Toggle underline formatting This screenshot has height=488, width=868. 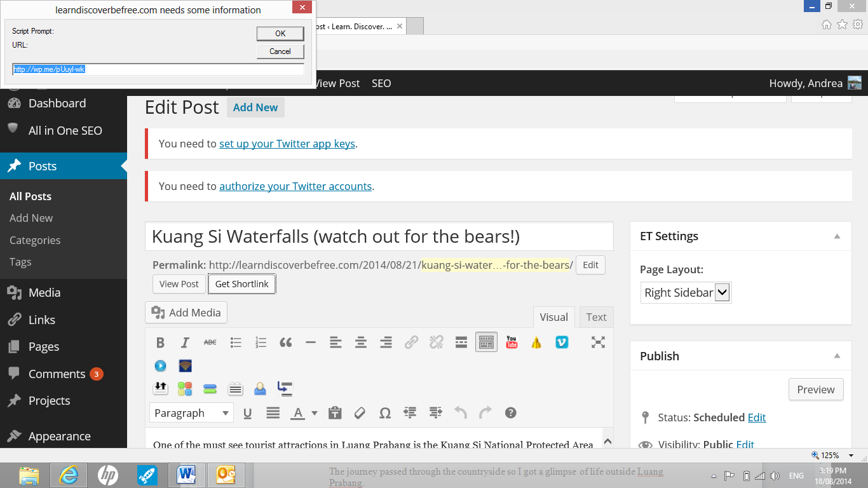click(x=248, y=413)
